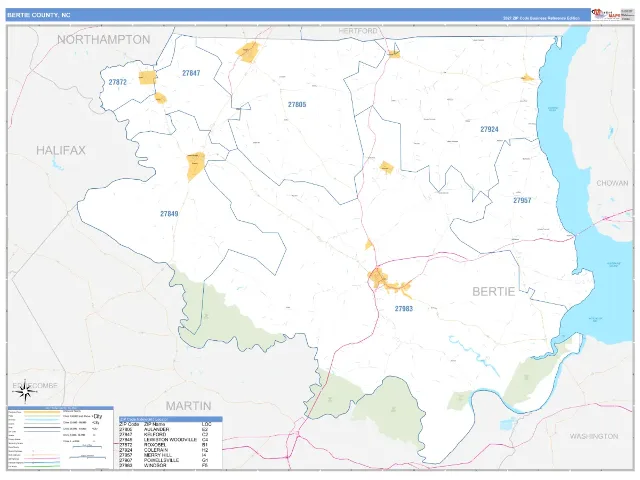Click ZIP code label 27957 on map

[522, 200]
